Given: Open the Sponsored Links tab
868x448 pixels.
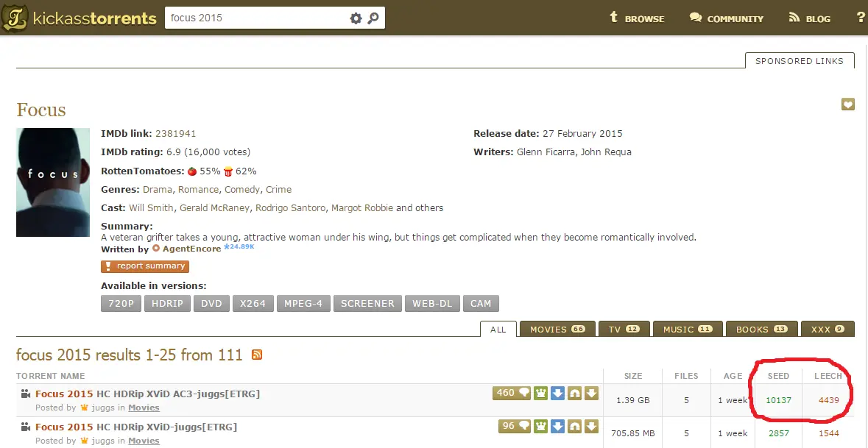Looking at the screenshot, I should tap(800, 61).
